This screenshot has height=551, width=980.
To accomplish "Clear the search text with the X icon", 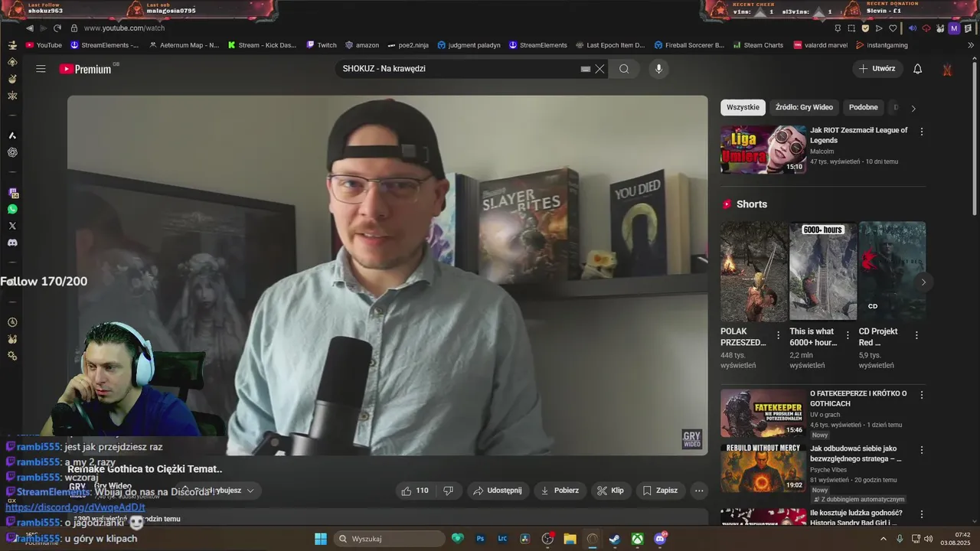I will tap(600, 69).
